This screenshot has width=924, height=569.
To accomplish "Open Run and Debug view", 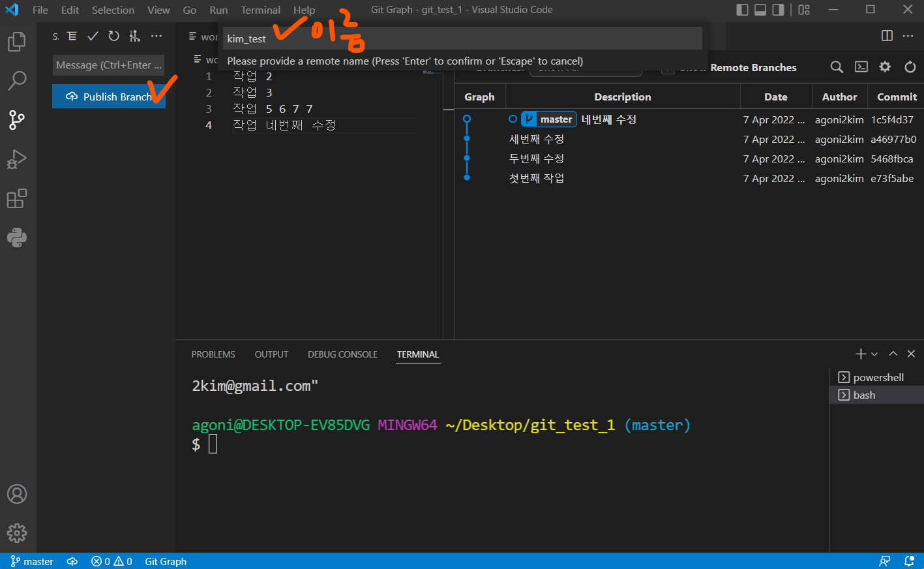I will [16, 159].
